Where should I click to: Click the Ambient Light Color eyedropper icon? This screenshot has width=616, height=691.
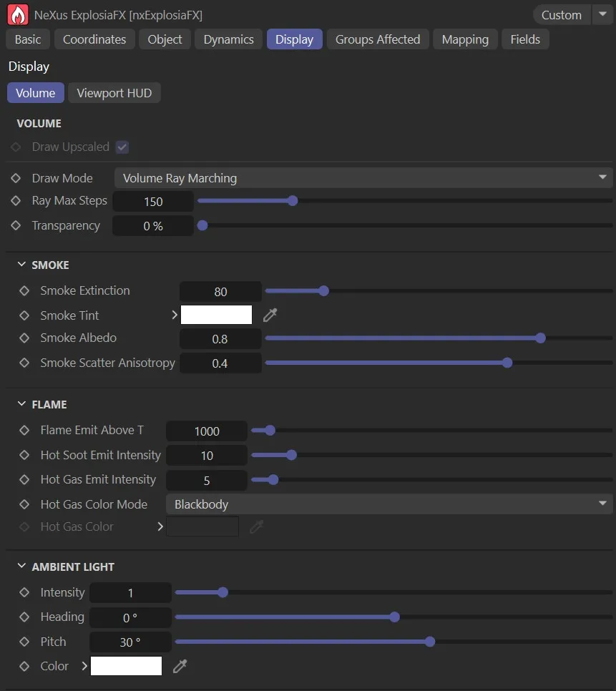180,665
